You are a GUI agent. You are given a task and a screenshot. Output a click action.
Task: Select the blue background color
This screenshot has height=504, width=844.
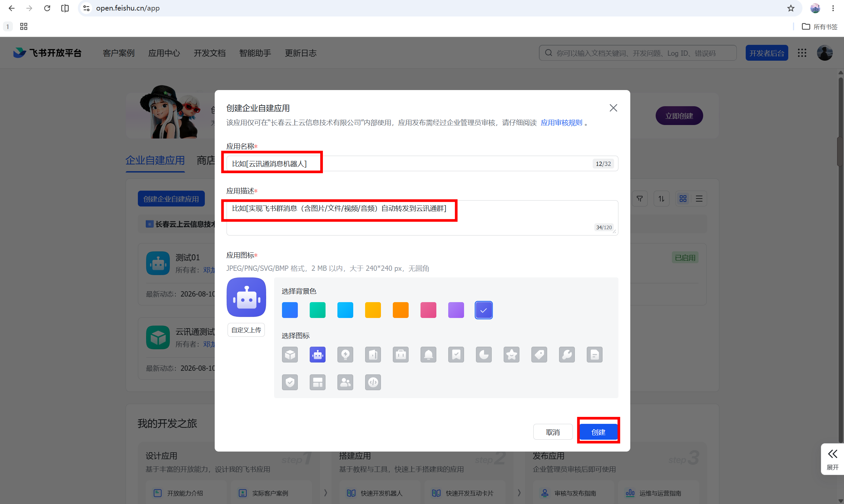coord(290,310)
